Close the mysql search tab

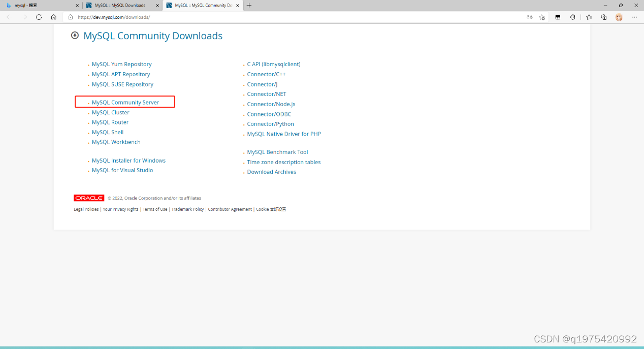pyautogui.click(x=77, y=5)
